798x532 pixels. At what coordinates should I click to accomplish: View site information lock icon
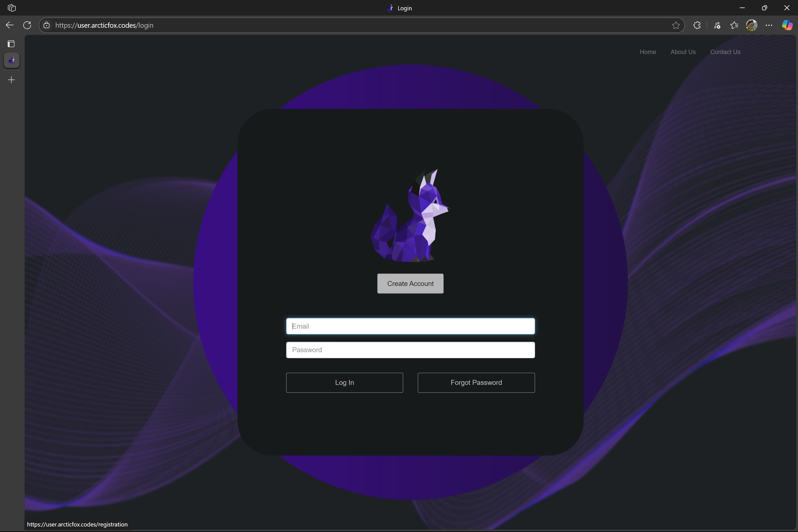pyautogui.click(x=47, y=25)
